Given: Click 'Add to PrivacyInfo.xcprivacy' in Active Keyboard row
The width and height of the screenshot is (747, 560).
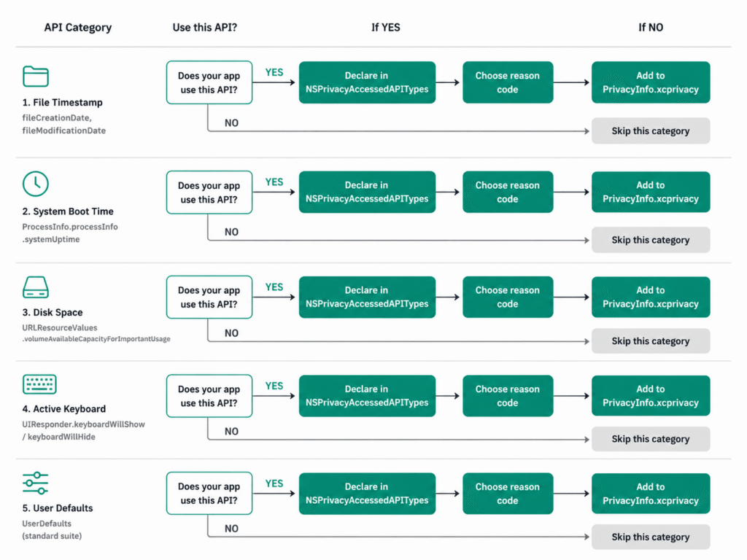Looking at the screenshot, I should click(x=651, y=396).
